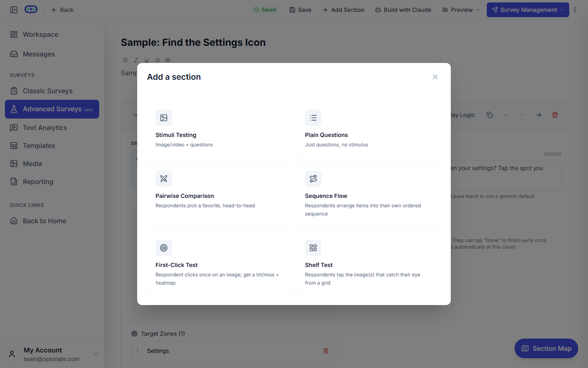Click the Opionate logo icon
The image size is (588, 368).
pyautogui.click(x=31, y=9)
